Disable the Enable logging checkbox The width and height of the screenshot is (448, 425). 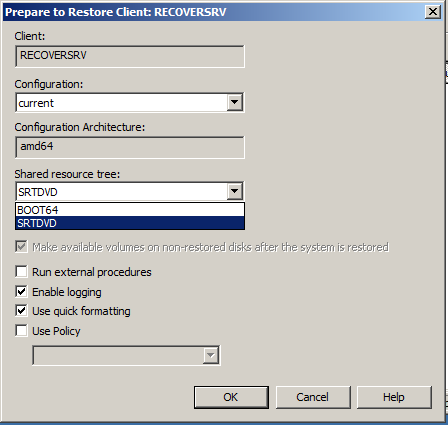click(21, 292)
